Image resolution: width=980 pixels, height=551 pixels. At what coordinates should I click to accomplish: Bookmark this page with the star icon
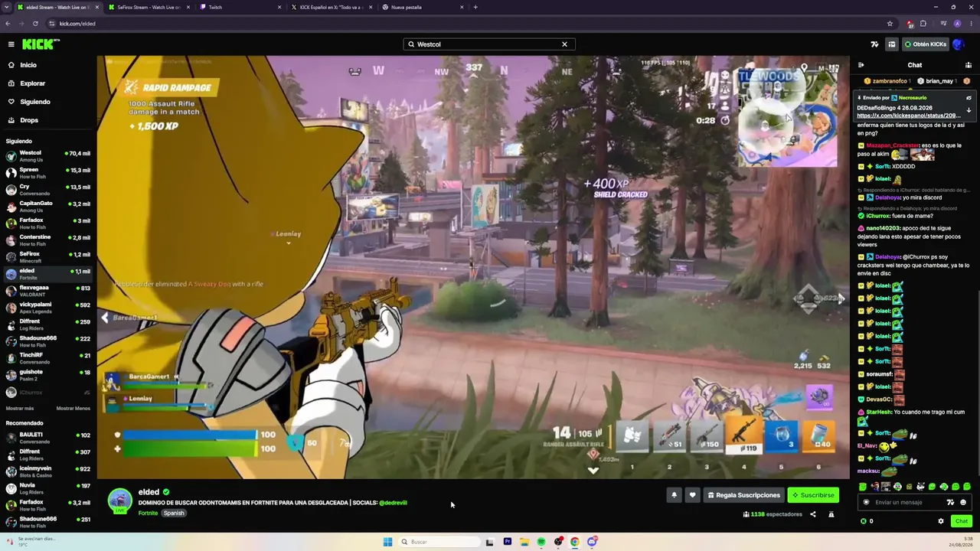tap(890, 24)
